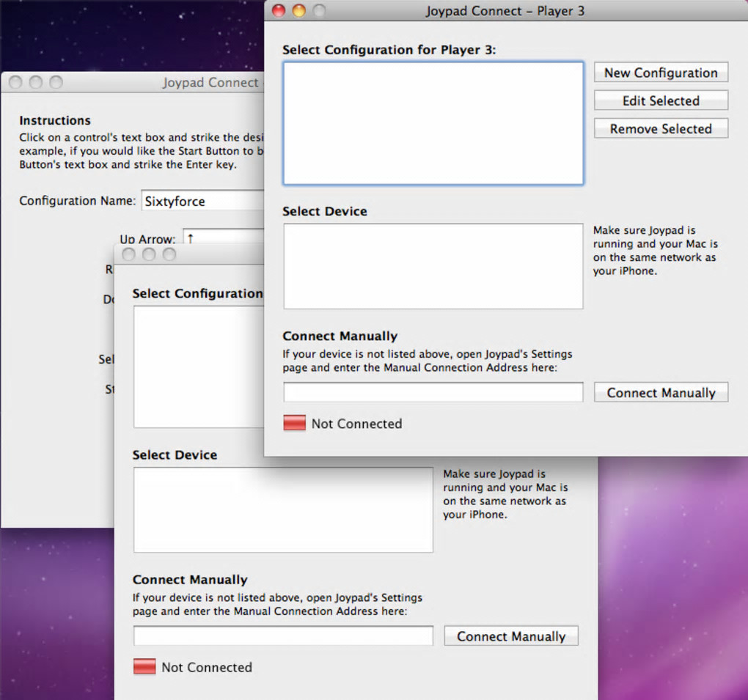Image resolution: width=748 pixels, height=700 pixels.
Task: Click inactive close button of back Joypad Connect window
Action: pyautogui.click(x=15, y=83)
